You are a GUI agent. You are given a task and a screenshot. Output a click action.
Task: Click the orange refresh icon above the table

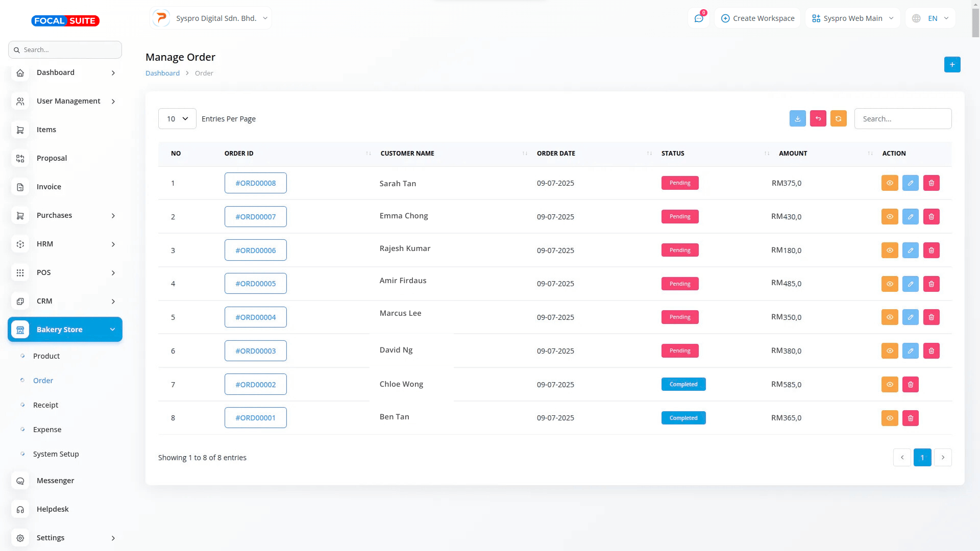(838, 118)
